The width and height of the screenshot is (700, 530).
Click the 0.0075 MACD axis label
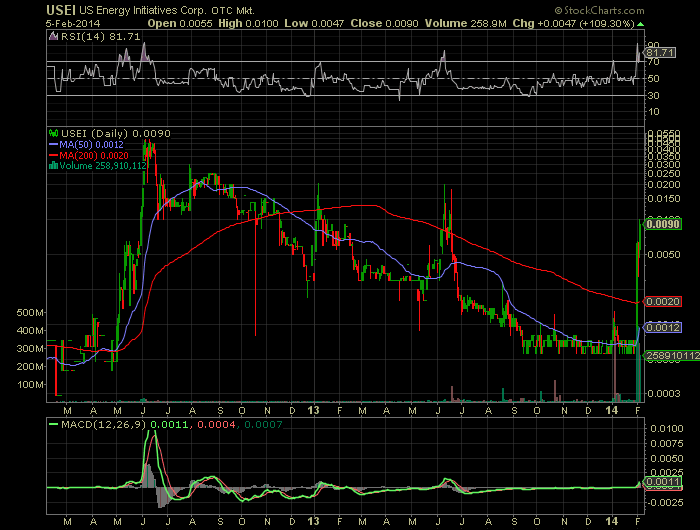[667, 443]
